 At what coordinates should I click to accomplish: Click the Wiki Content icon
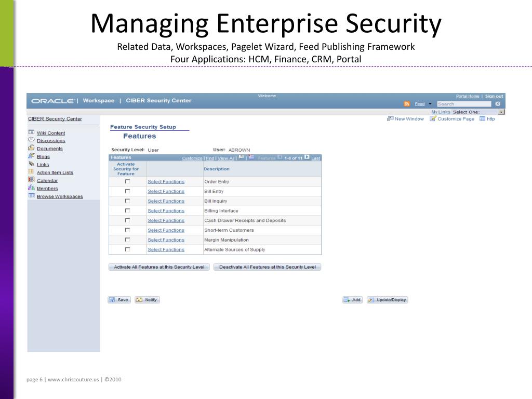tap(31, 132)
